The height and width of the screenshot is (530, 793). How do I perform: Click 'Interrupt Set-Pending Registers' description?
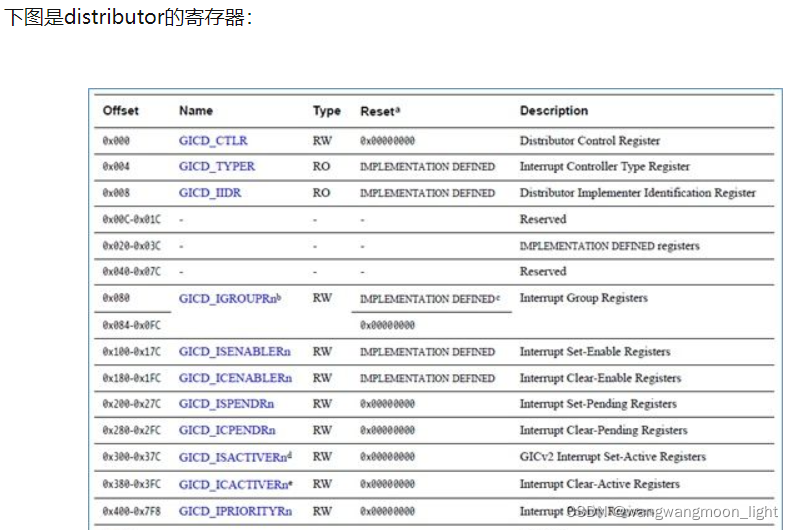(598, 404)
